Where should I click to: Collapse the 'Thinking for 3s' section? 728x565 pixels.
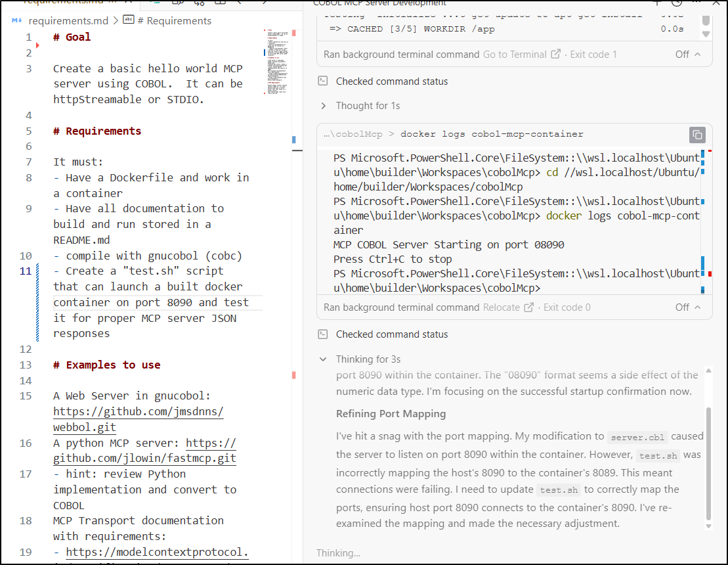click(x=323, y=359)
